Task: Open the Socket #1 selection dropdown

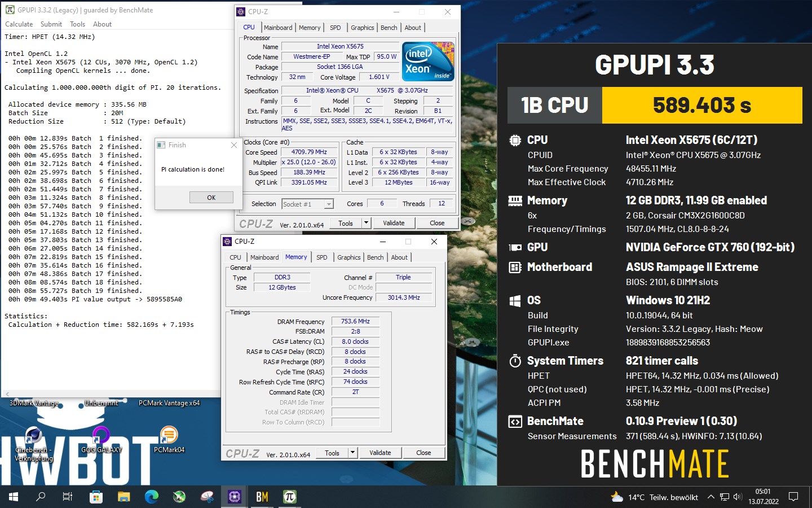Action: [x=308, y=204]
